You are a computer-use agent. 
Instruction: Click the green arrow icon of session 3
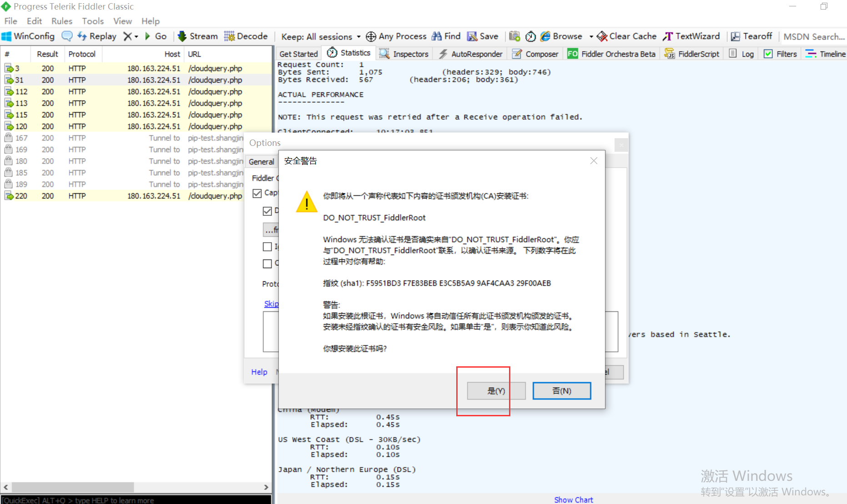point(9,68)
